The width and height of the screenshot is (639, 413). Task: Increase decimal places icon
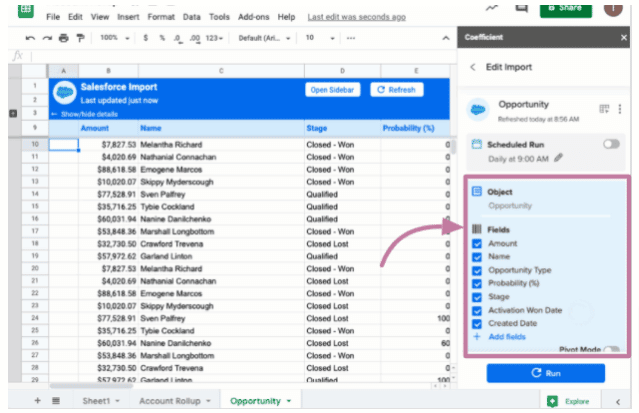click(195, 38)
